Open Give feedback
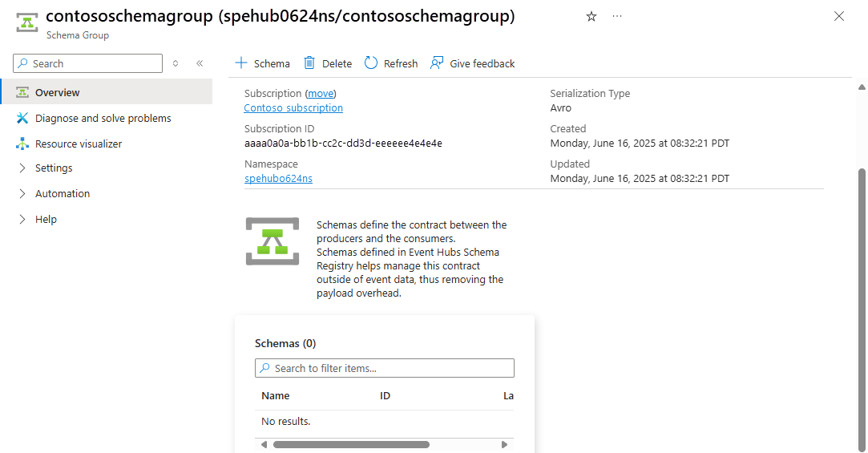Screen dimensions: 868x453 472,63
